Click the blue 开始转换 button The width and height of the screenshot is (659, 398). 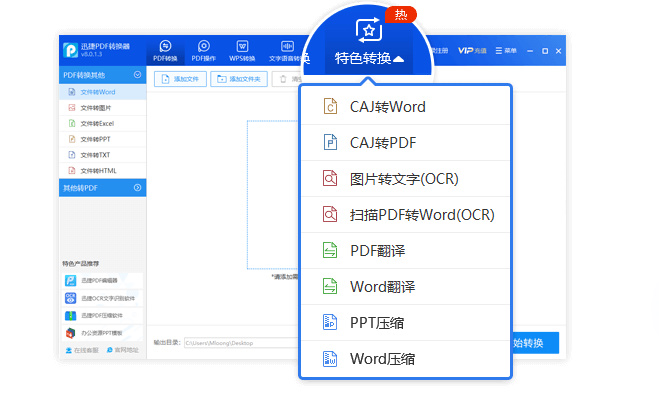[x=535, y=343]
